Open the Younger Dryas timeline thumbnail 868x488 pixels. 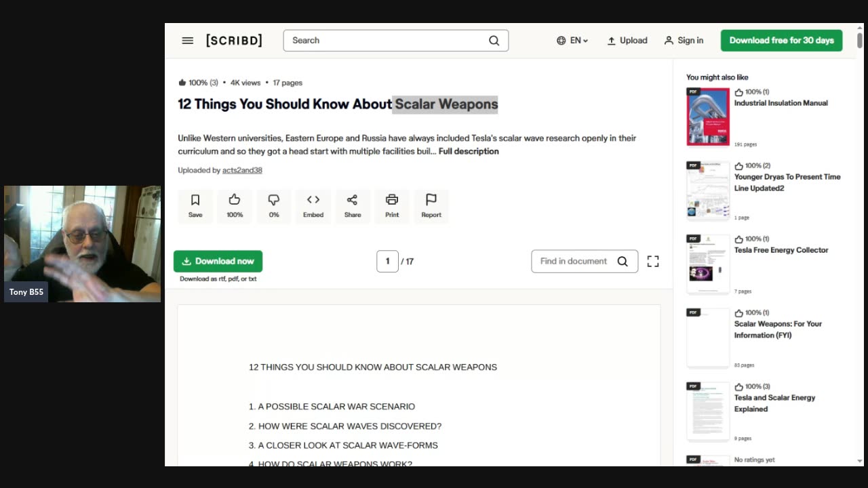[708, 190]
